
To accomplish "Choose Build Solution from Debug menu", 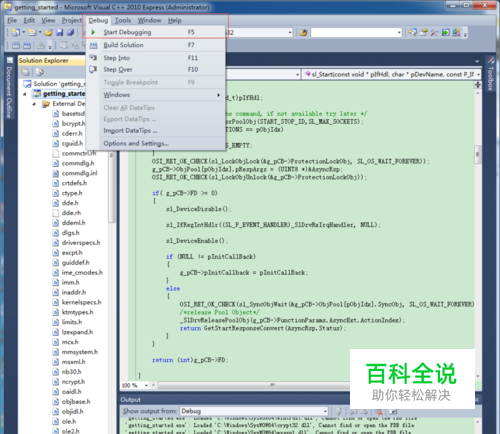I will 156,45.
